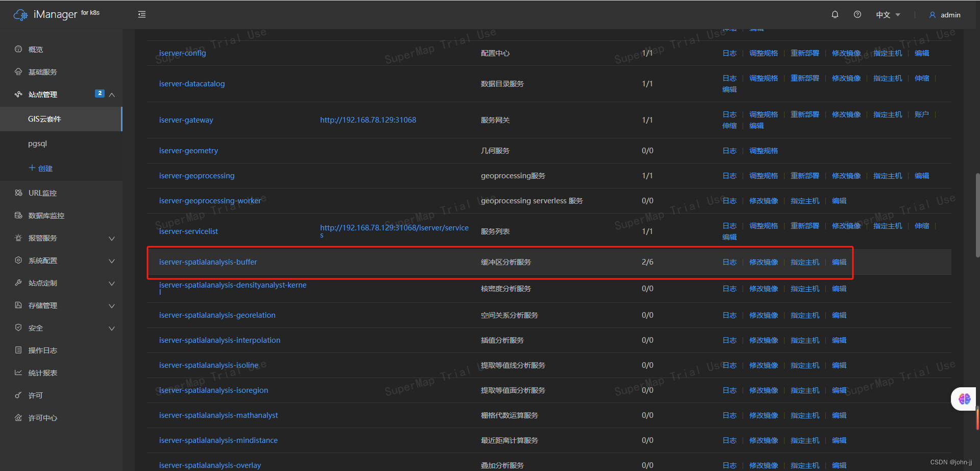Click the 概览 overview icon in the sidebar

click(18, 49)
